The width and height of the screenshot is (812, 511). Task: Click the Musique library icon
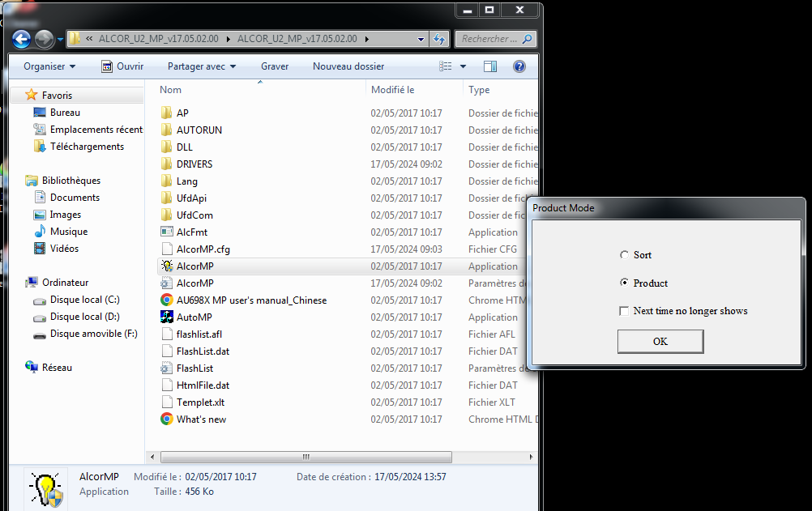pyautogui.click(x=40, y=232)
